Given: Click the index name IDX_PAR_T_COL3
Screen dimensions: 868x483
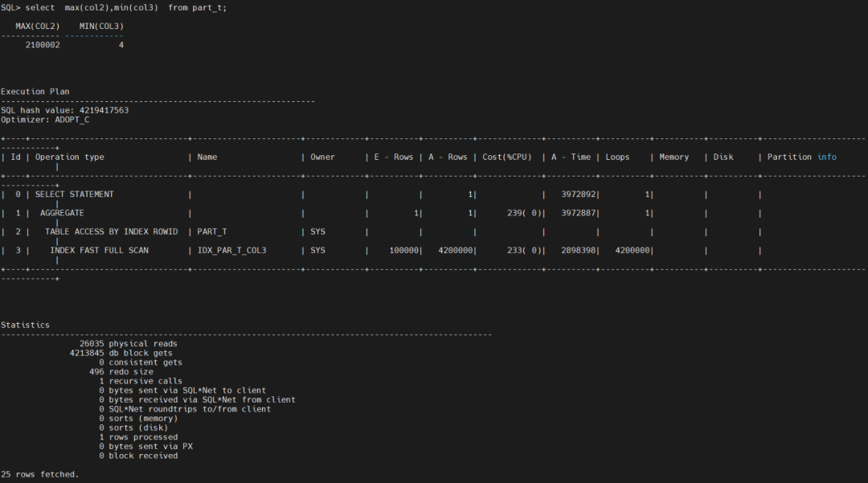Looking at the screenshot, I should point(231,251).
